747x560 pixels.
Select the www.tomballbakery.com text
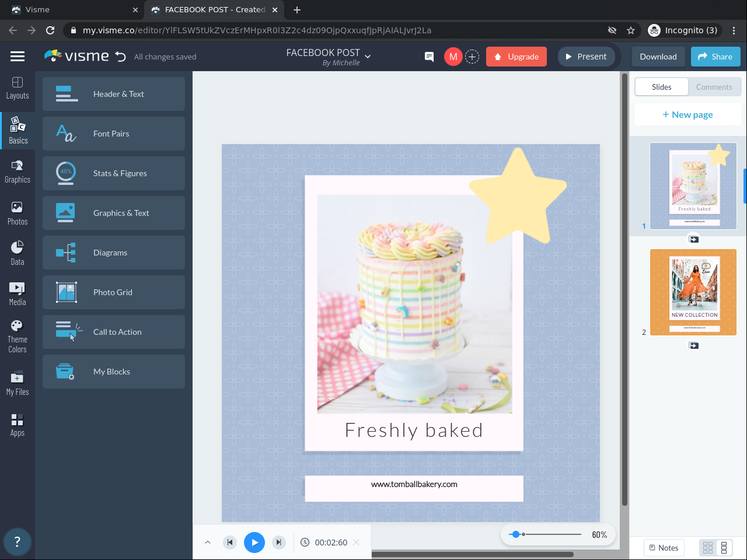point(414,484)
